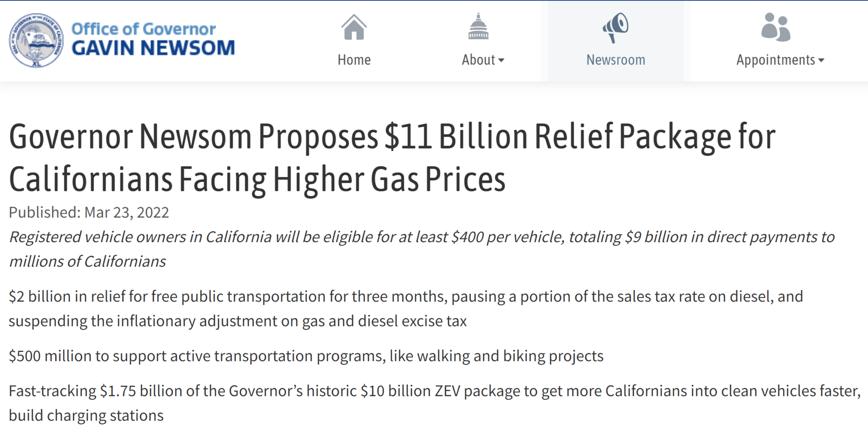The image size is (868, 430).
Task: Click the $2 billion public transportation paragraph
Action: 406,308
